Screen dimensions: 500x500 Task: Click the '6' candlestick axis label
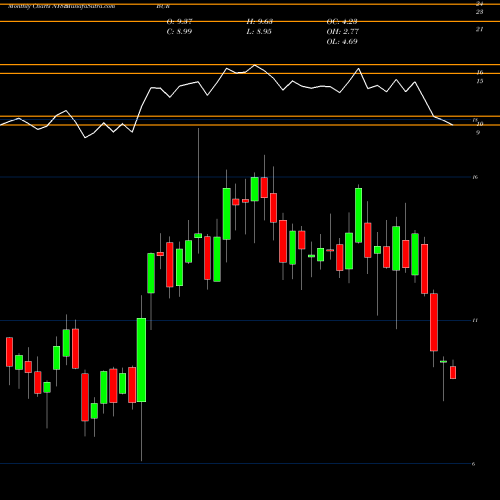(473, 464)
